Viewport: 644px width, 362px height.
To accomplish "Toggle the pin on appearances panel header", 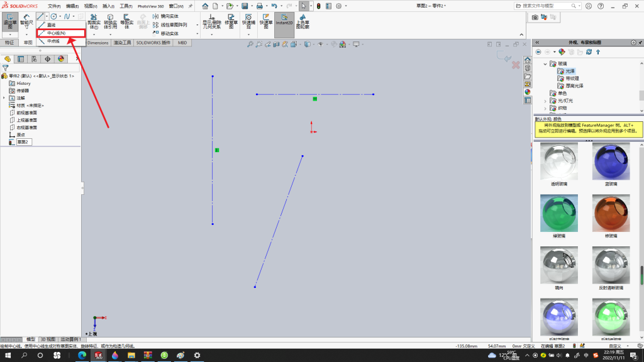I will [640, 42].
